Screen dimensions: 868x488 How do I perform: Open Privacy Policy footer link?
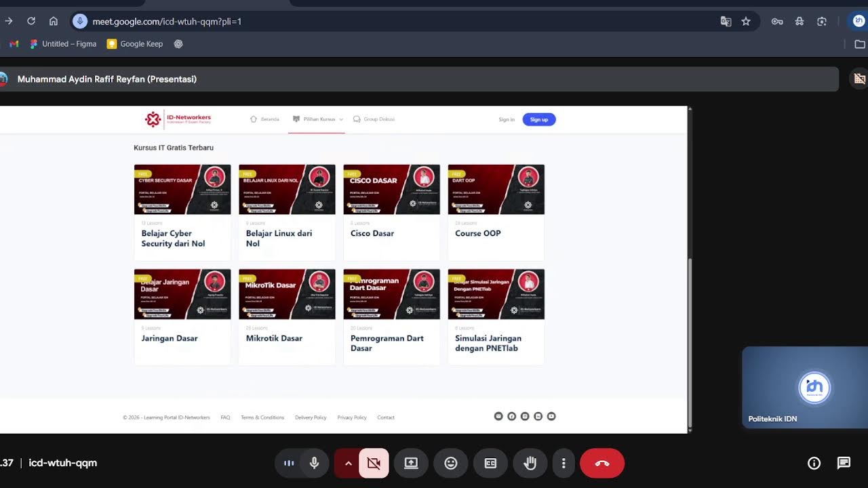352,418
